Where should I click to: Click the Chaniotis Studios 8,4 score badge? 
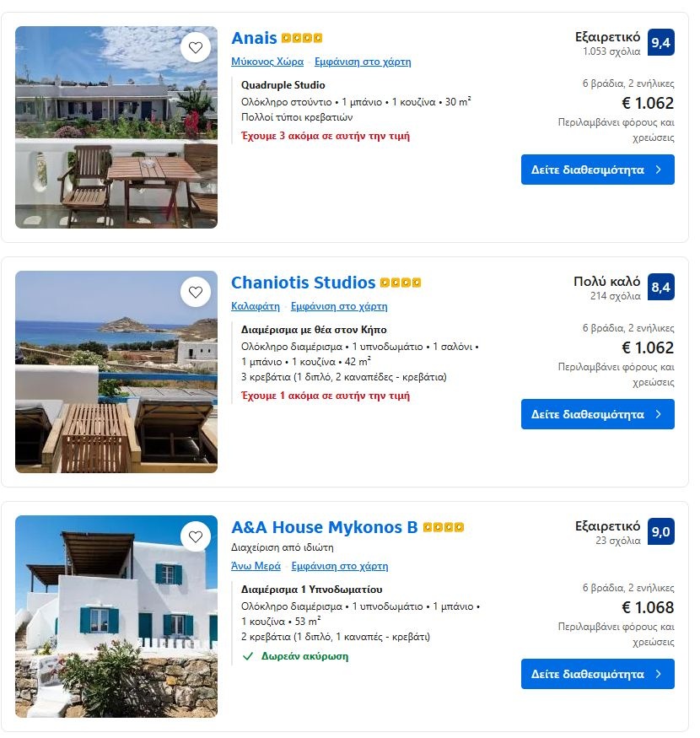661,287
